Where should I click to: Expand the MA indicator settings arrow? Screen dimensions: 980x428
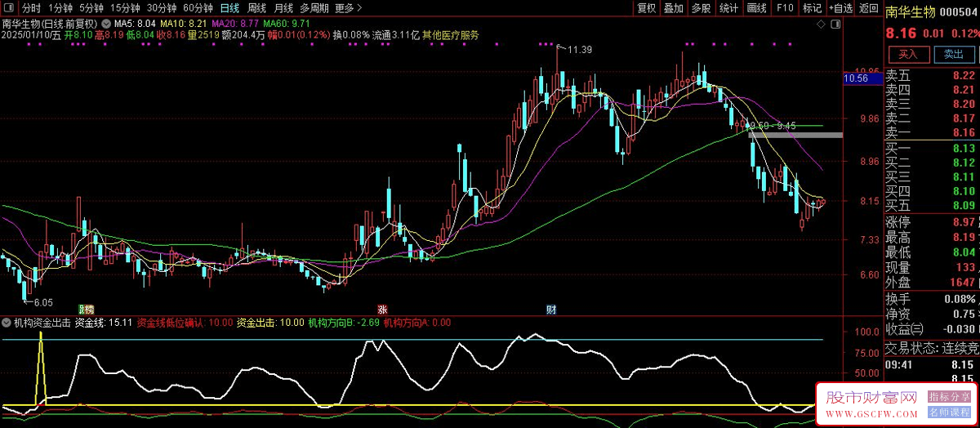click(x=105, y=24)
